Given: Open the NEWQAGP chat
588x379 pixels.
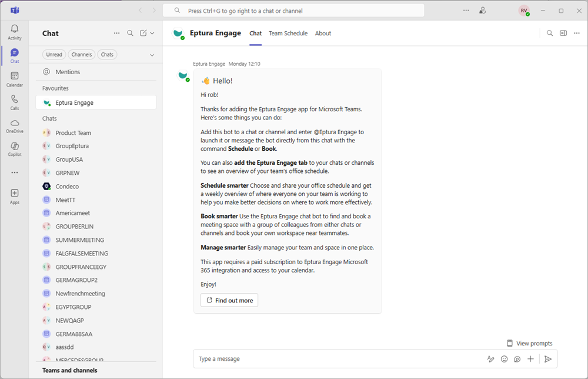Looking at the screenshot, I should point(96,321).
